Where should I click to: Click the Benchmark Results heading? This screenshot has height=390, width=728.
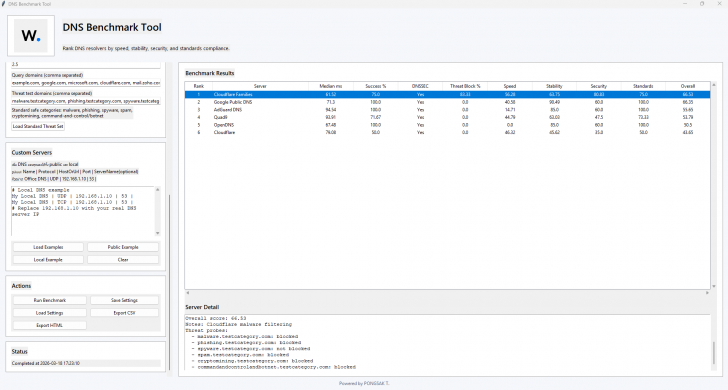click(210, 73)
